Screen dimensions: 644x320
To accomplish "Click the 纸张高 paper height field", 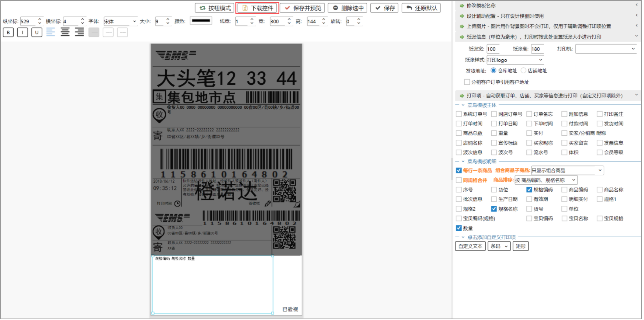I will 537,49.
